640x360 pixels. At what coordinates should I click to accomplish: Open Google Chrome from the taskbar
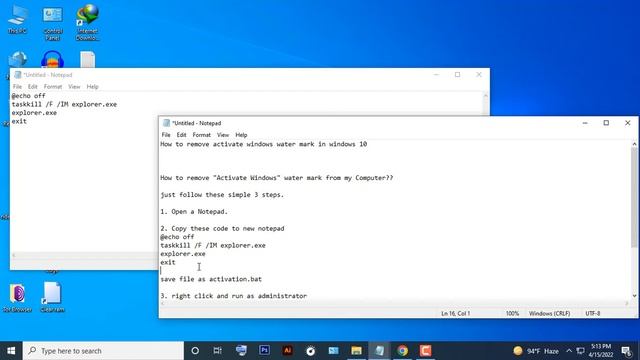click(402, 351)
